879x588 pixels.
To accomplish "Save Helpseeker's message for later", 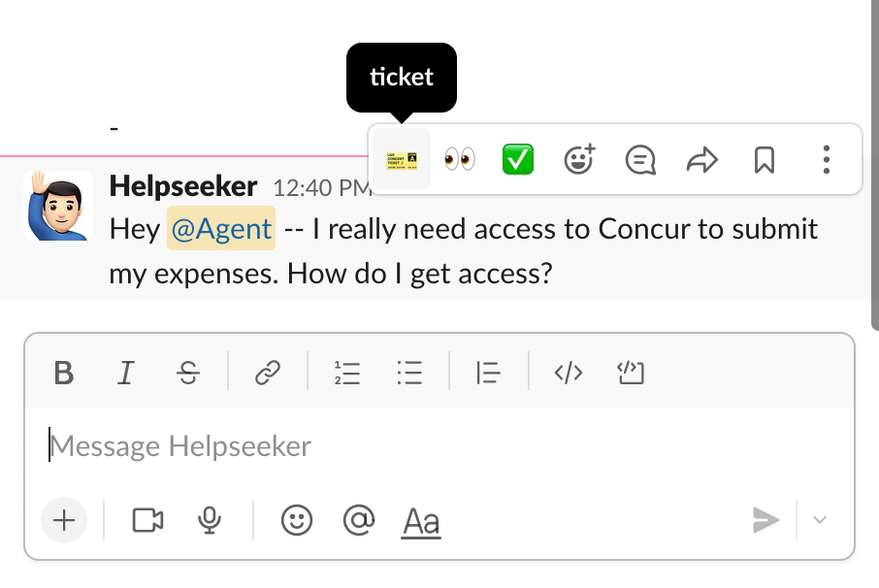I will click(764, 160).
